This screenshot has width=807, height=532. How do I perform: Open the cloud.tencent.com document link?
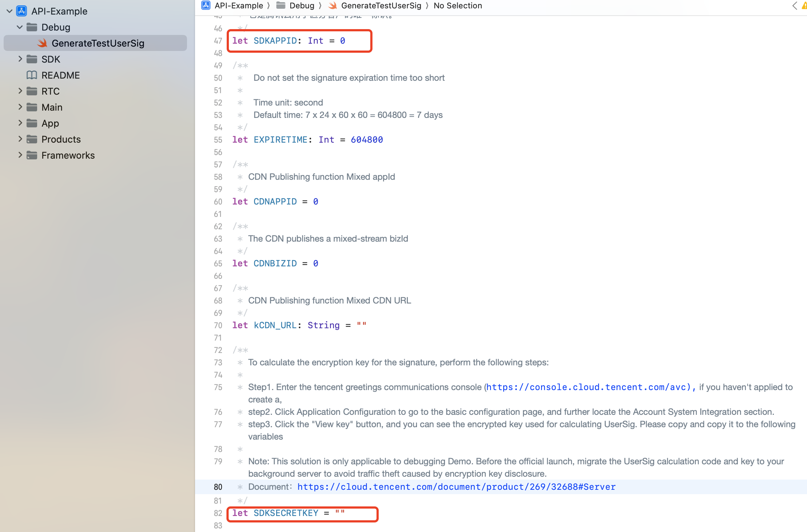tap(456, 487)
